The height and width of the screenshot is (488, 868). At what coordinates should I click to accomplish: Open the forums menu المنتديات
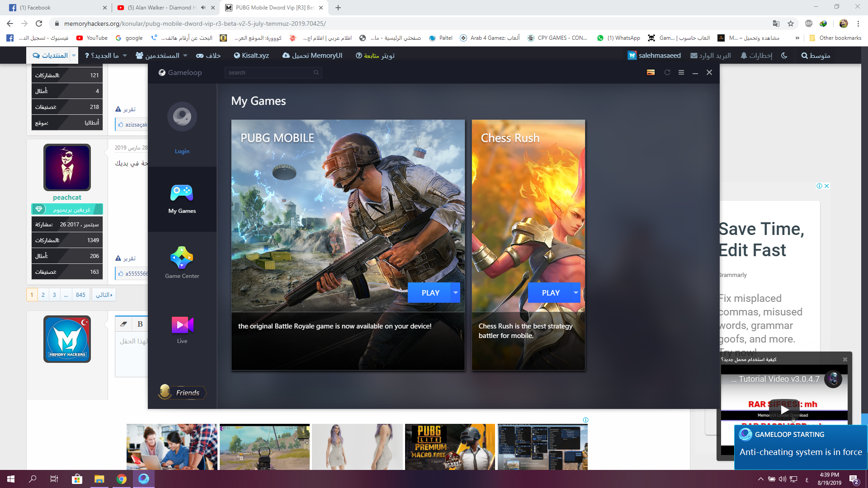coord(50,56)
